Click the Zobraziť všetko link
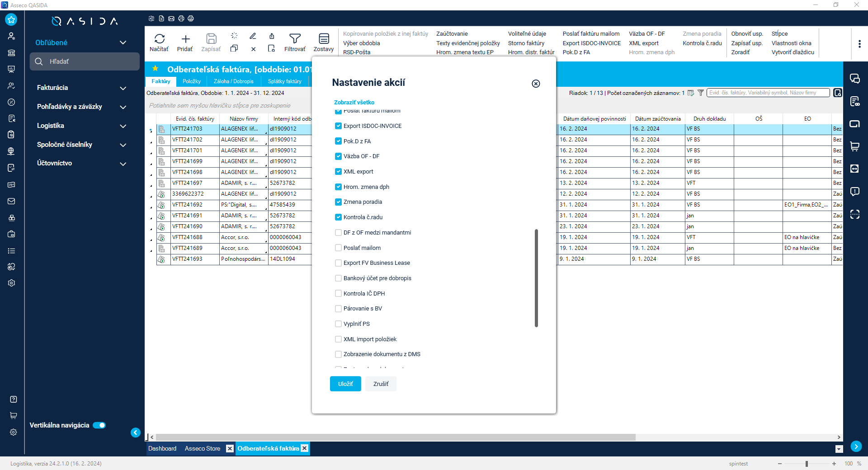This screenshot has height=470, width=868. (x=354, y=102)
